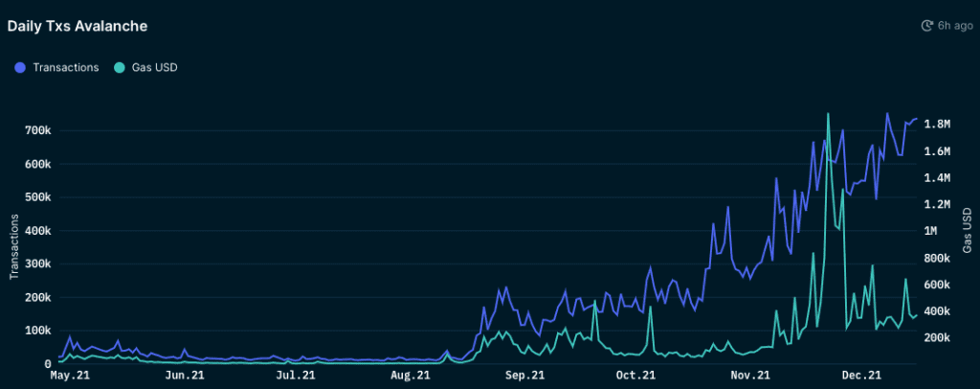
Task: Select the Dec.21 x-axis label
Action: [862, 376]
